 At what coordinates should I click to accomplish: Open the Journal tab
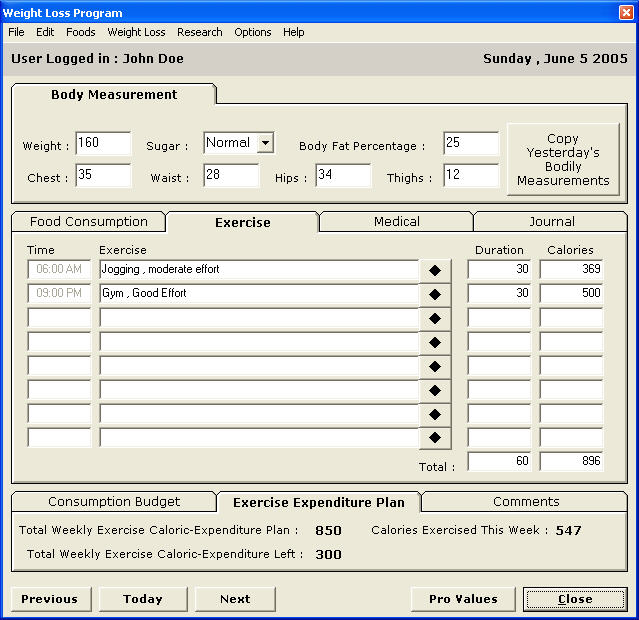click(552, 222)
